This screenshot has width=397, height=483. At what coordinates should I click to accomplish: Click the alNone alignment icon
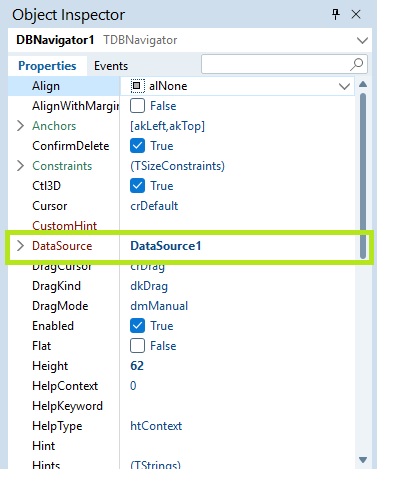137,86
